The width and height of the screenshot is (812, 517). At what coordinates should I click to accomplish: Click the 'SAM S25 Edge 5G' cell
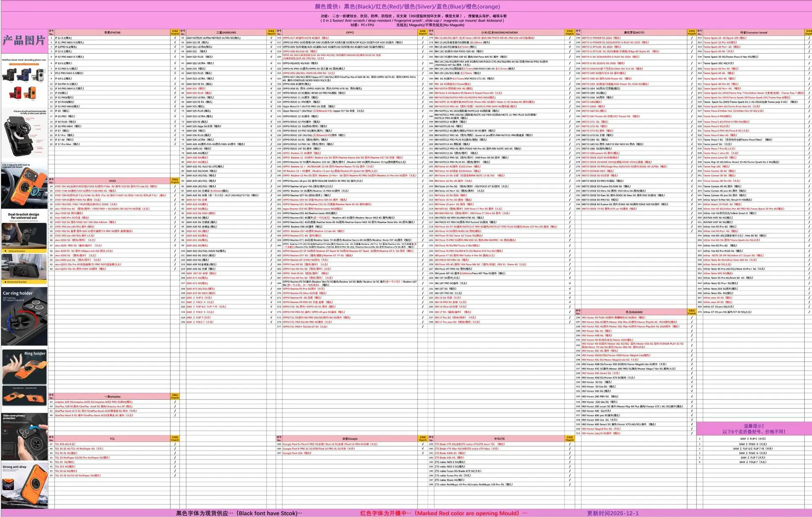coord(226,126)
